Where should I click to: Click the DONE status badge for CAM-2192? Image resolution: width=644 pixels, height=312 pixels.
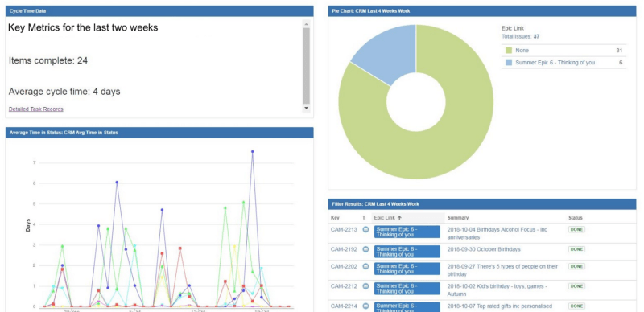576,249
